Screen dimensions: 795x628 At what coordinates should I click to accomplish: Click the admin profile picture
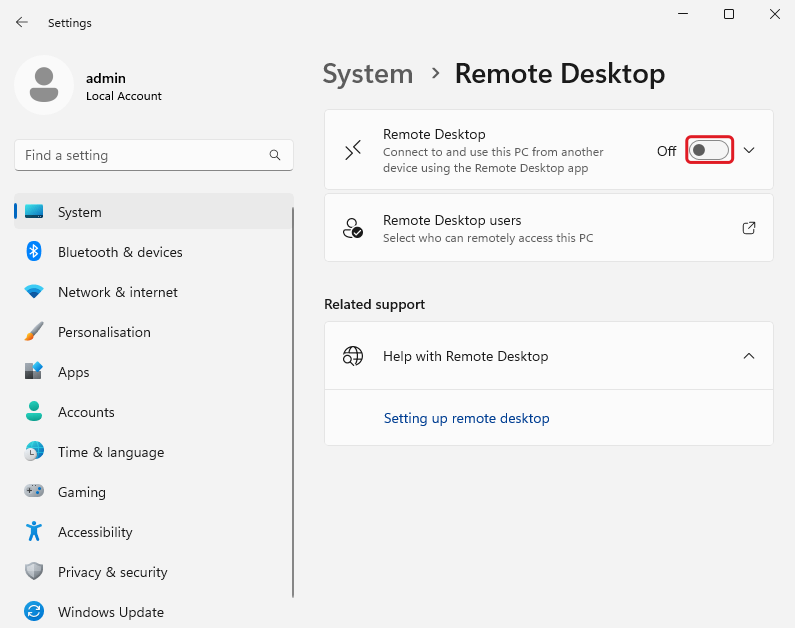tap(43, 85)
